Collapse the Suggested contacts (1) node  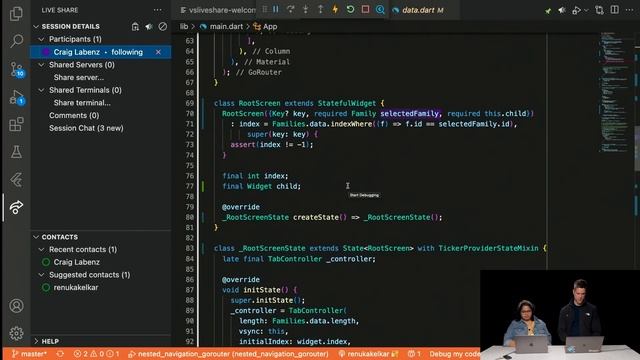[41, 275]
